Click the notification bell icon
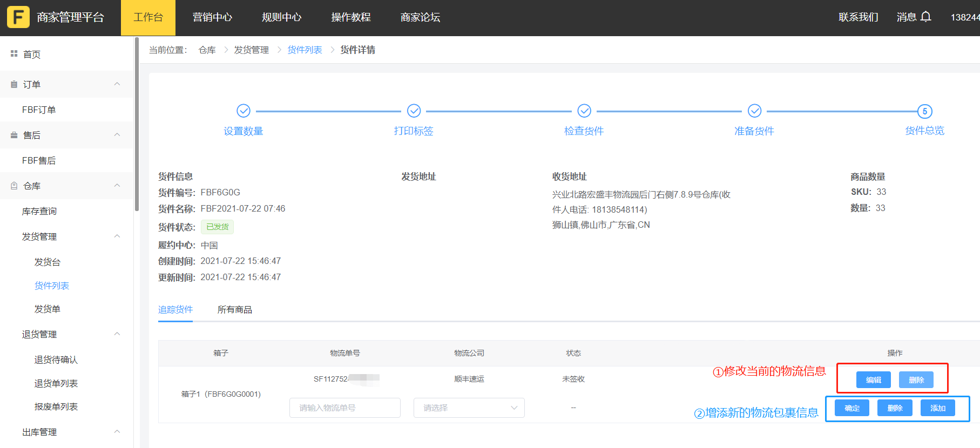The height and width of the screenshot is (448, 980). pos(925,17)
